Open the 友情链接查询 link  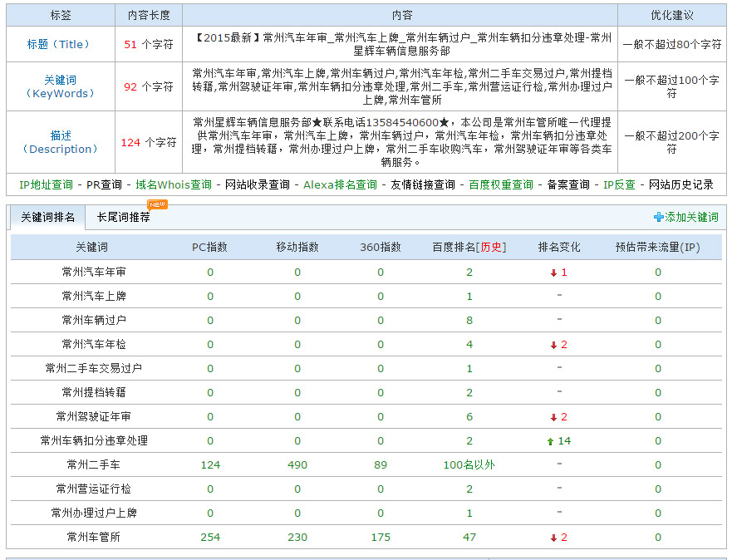(423, 184)
